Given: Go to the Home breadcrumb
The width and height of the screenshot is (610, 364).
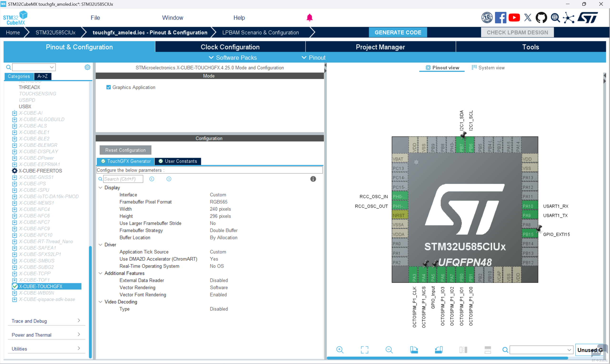Looking at the screenshot, I should pos(13,32).
